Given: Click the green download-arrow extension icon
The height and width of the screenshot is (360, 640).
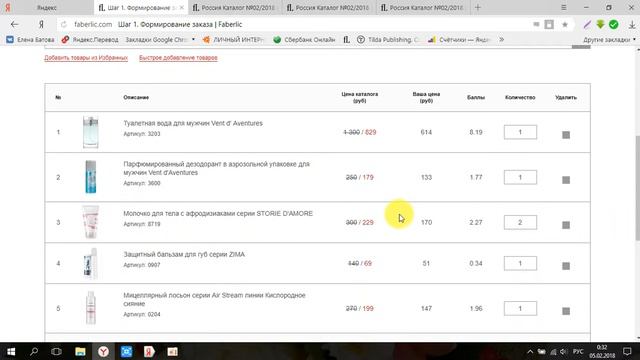Looking at the screenshot, I should pos(600,24).
